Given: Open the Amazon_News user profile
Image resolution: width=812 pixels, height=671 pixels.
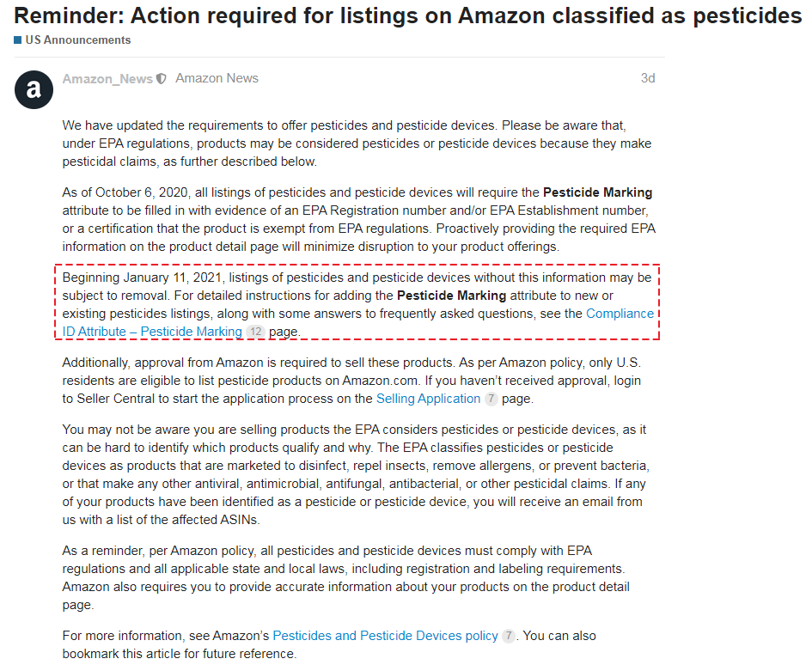Looking at the screenshot, I should point(107,79).
